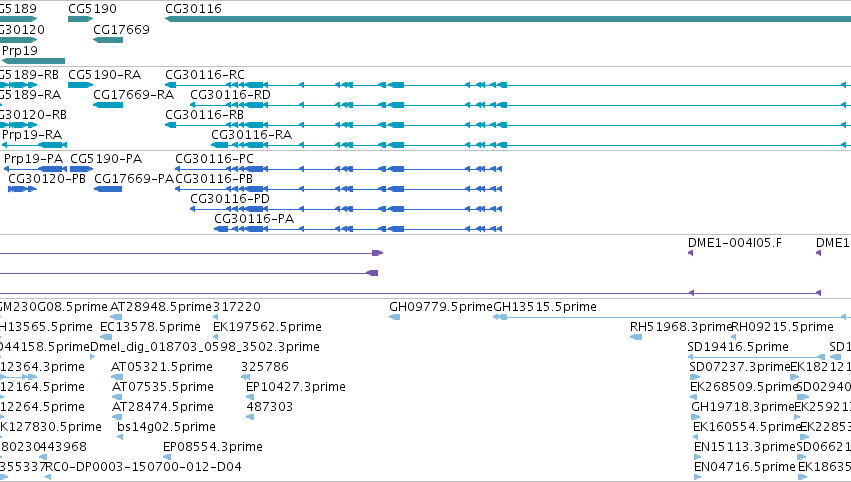851x482 pixels.
Task: Click EST label RH09215.5prime
Action: click(783, 327)
